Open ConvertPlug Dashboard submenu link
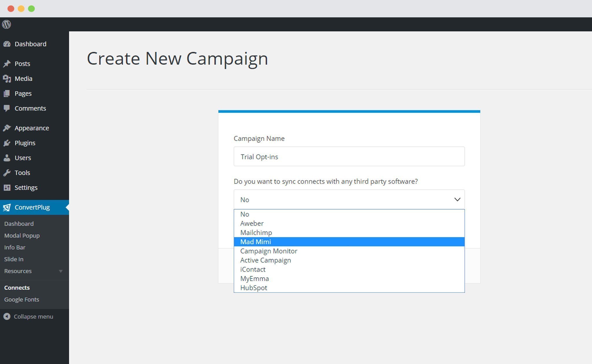The image size is (592, 364). [x=19, y=224]
